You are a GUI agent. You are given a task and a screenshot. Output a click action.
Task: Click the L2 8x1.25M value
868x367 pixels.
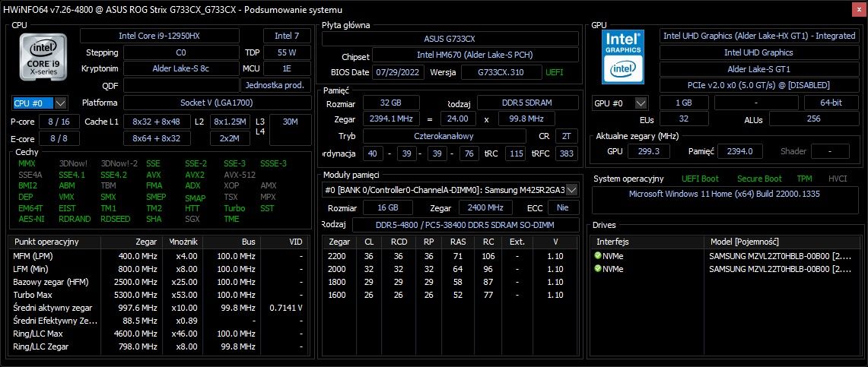pyautogui.click(x=231, y=122)
